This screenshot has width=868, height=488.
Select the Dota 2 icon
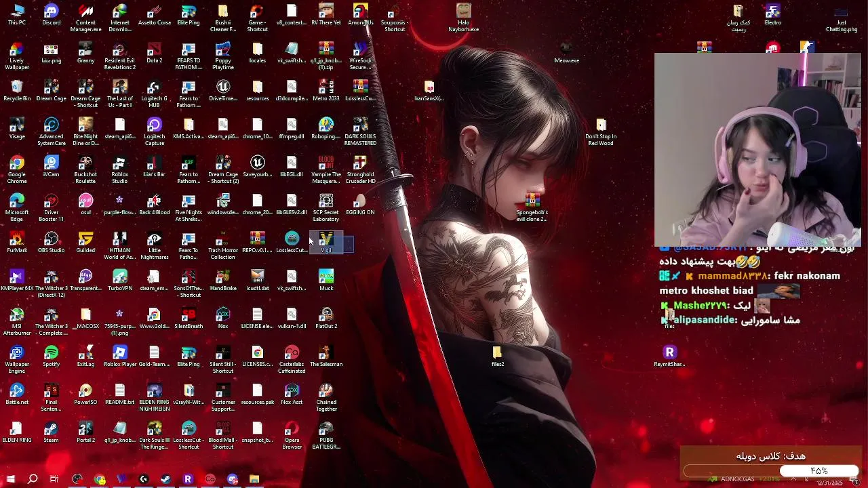(x=155, y=53)
